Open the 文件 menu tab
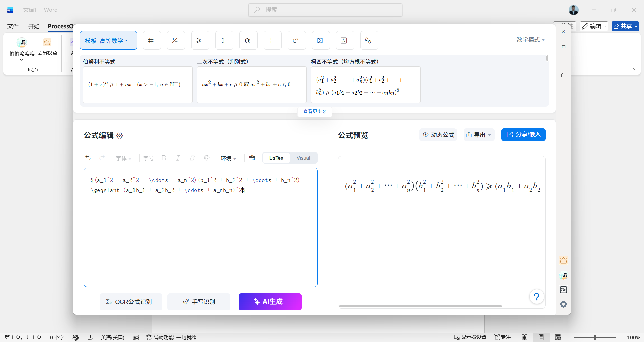The height and width of the screenshot is (342, 644). [x=13, y=26]
